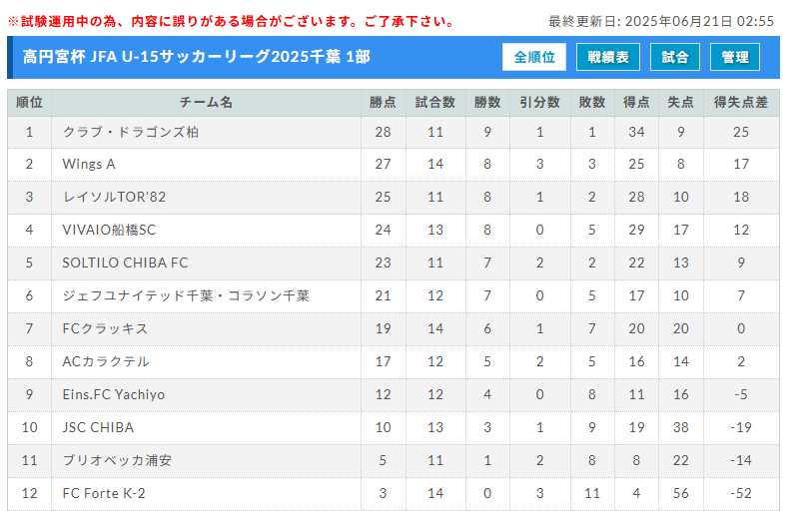
Task: Select team VIVAIO船橋SC
Action: point(109,231)
